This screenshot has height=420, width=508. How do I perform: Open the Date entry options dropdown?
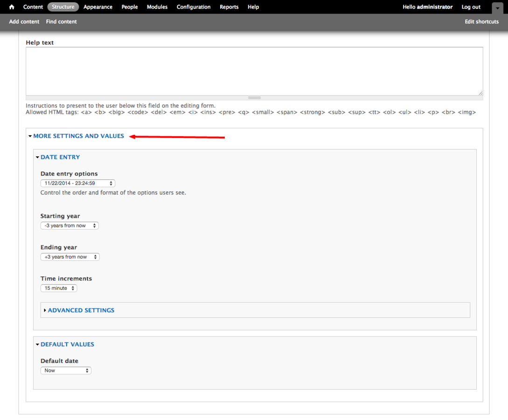[78, 183]
